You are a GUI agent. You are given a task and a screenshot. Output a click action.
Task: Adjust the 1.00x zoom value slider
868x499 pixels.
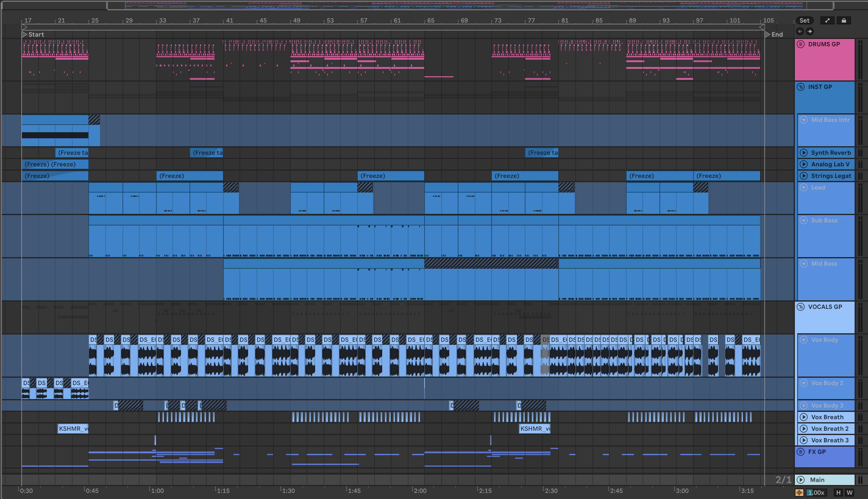816,493
